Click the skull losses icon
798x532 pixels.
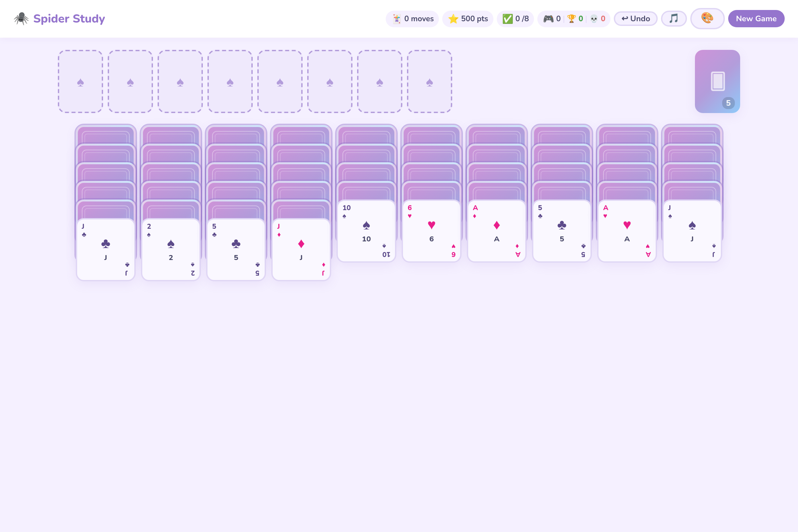click(594, 19)
